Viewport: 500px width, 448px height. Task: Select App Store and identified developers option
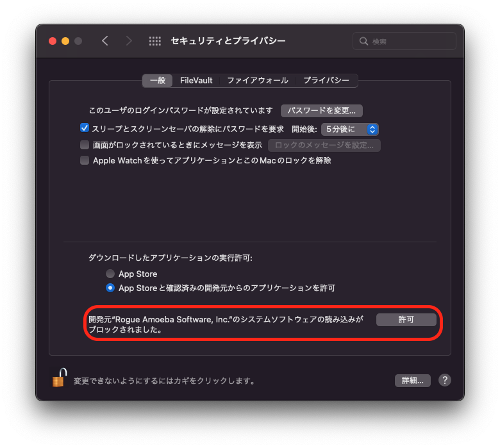tap(110, 288)
